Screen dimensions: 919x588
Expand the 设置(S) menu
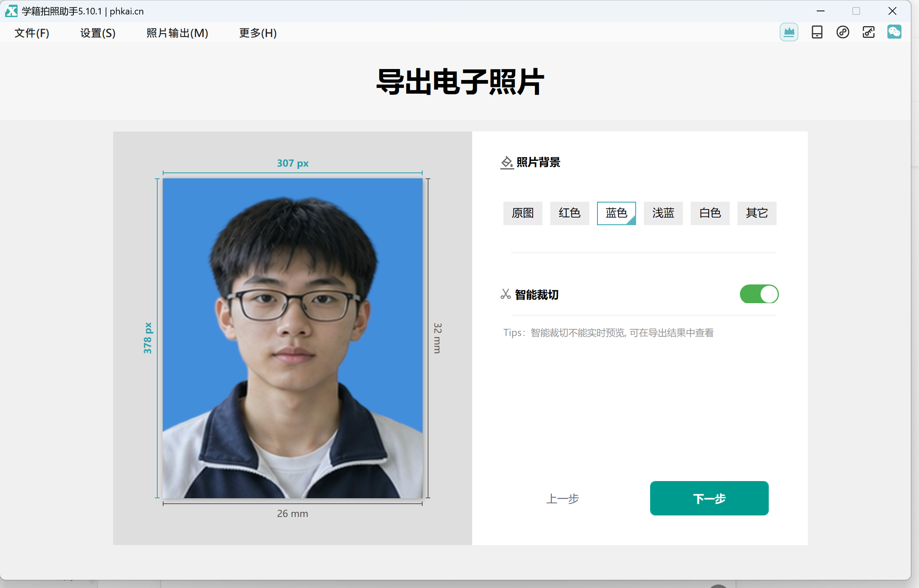(98, 33)
